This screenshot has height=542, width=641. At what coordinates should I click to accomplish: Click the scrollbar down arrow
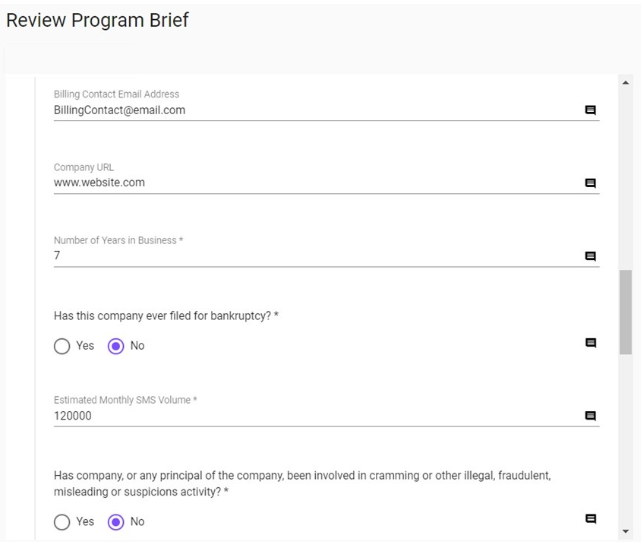(625, 531)
